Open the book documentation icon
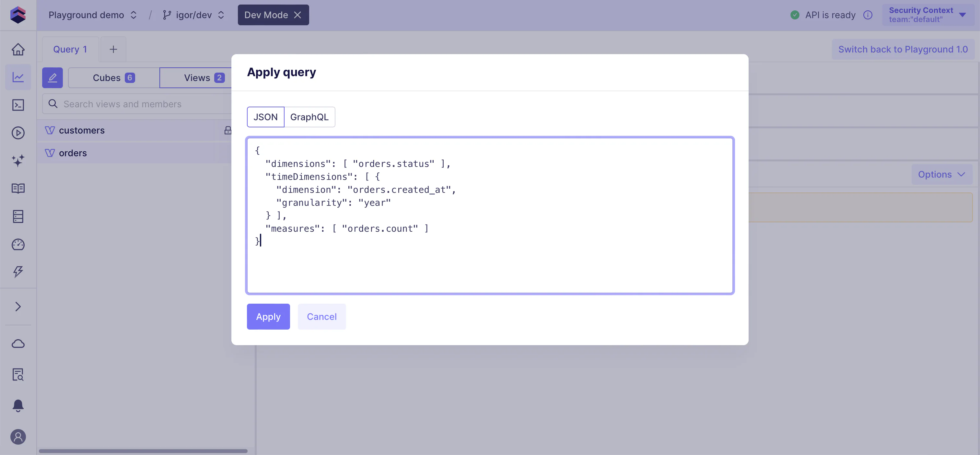Viewport: 980px width, 455px height. click(18, 188)
